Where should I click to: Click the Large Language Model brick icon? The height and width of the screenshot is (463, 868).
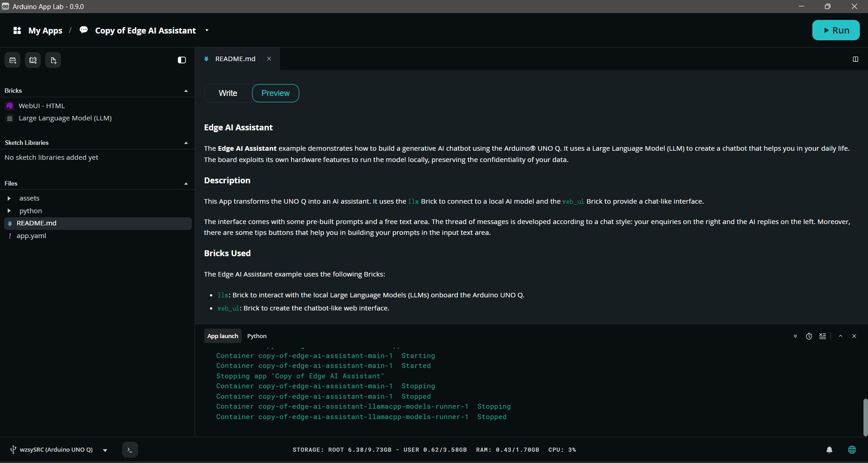click(10, 119)
